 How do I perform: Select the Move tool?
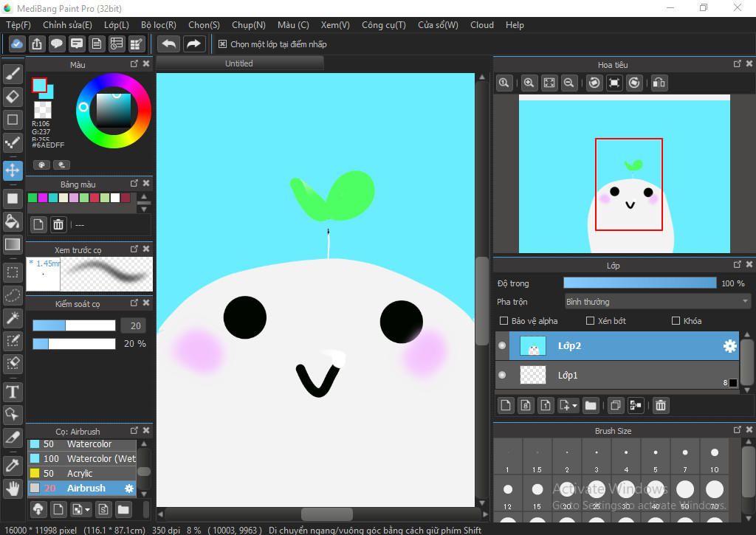13,170
